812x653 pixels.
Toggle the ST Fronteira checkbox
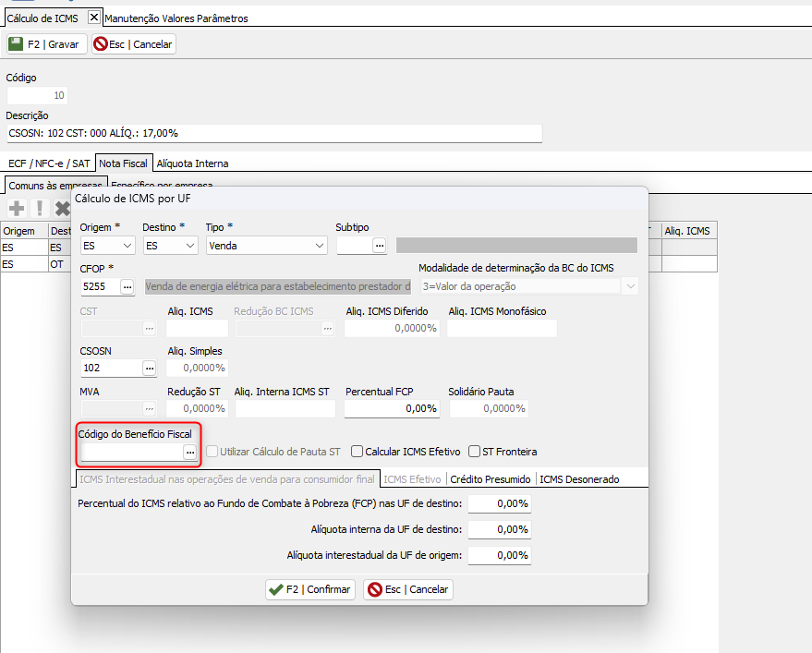[475, 452]
